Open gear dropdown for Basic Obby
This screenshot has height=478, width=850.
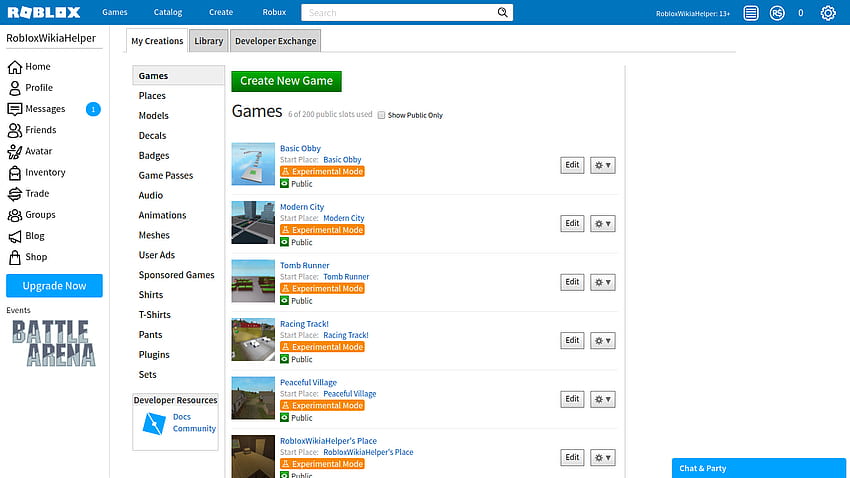(x=602, y=165)
